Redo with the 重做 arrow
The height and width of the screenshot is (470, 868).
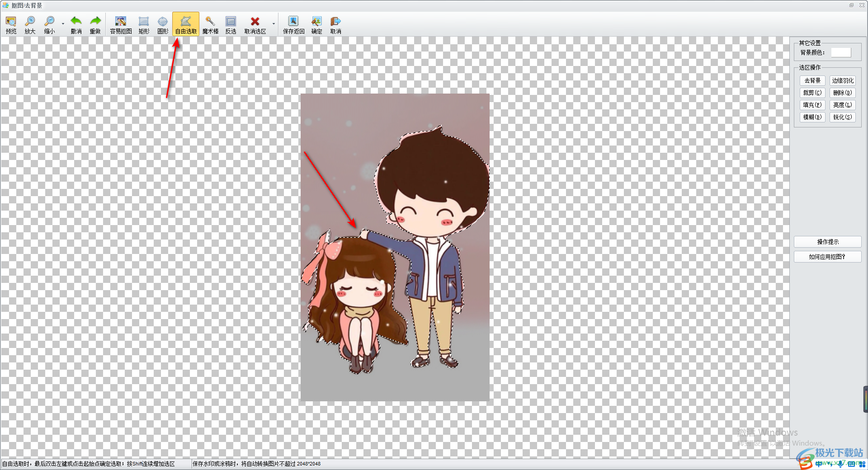[x=95, y=24]
